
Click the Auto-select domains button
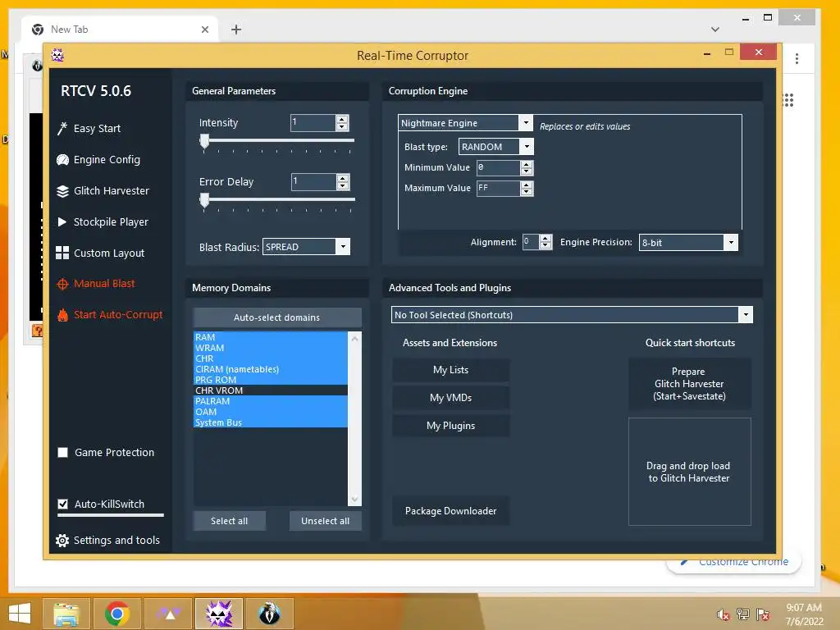[x=277, y=317]
